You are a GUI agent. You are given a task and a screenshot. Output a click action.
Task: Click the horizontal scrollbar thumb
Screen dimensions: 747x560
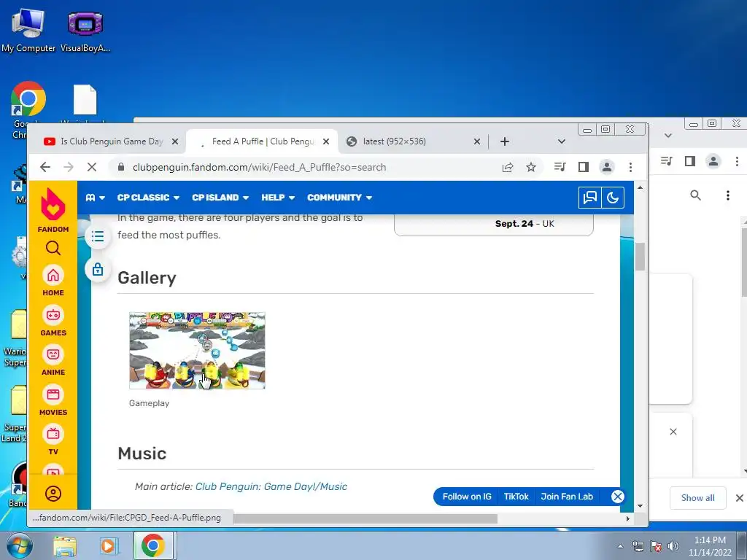[x=365, y=518]
